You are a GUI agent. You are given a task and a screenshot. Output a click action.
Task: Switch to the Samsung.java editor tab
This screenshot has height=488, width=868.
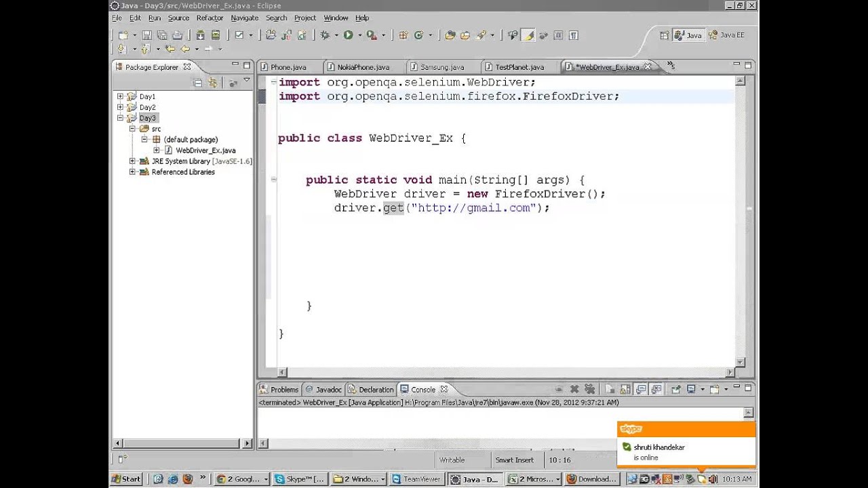coord(441,67)
